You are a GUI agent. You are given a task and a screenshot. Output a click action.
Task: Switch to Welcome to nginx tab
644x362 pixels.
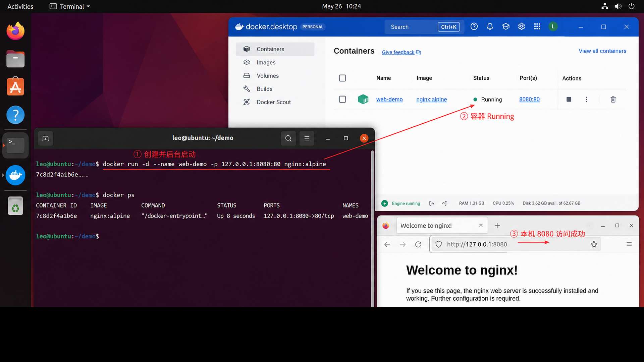coord(442,226)
